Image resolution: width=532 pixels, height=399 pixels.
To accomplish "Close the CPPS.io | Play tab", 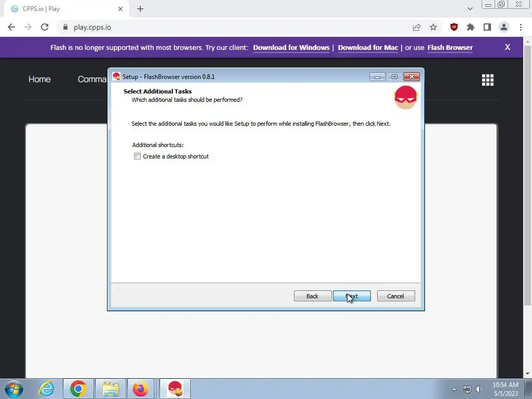I will pyautogui.click(x=121, y=9).
